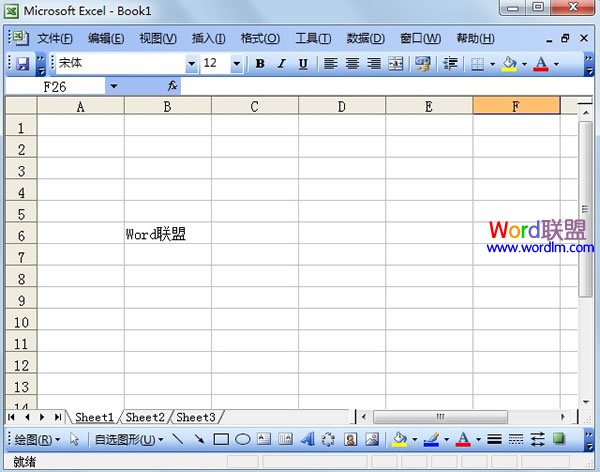The height and width of the screenshot is (472, 600).
Task: Toggle Italic formatting
Action: (282, 64)
